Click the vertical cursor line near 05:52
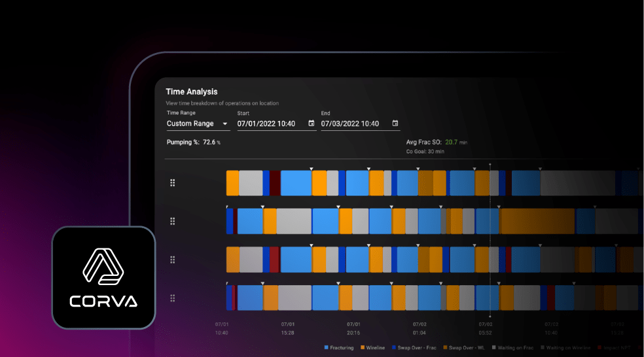This screenshot has height=357, width=644. pos(490,240)
